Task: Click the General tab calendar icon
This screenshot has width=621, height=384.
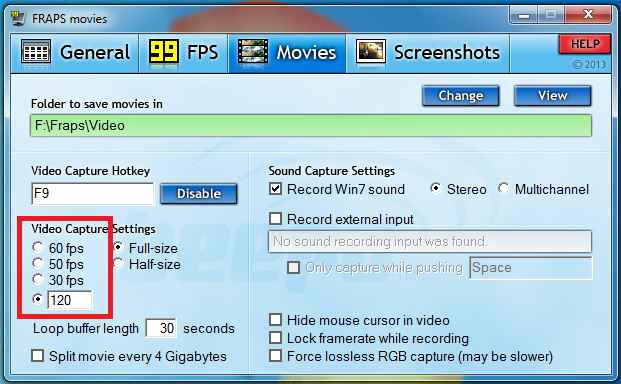Action: coord(36,52)
